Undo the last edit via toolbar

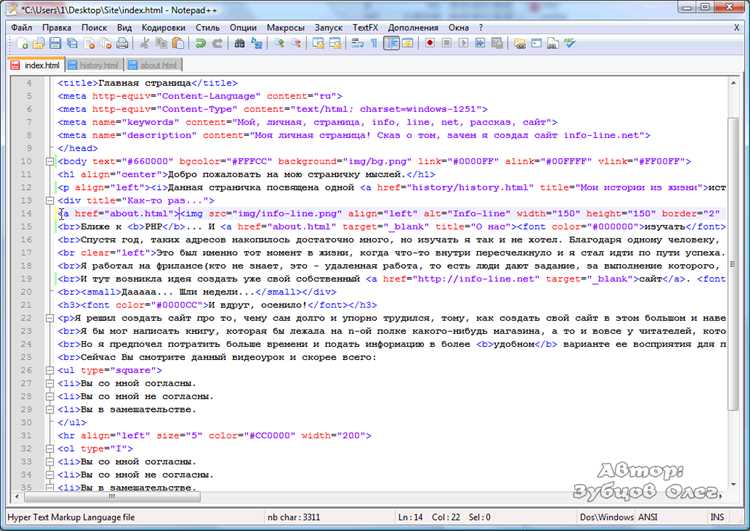pyautogui.click(x=200, y=43)
